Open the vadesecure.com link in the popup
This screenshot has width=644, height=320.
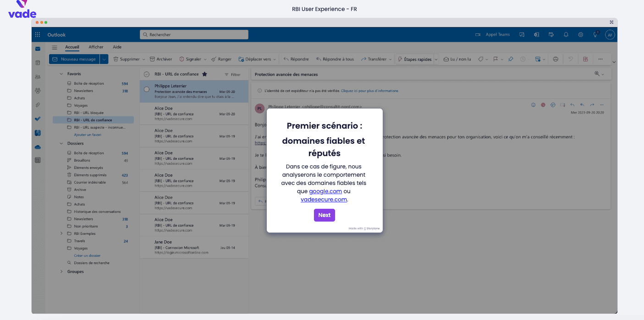(x=324, y=200)
